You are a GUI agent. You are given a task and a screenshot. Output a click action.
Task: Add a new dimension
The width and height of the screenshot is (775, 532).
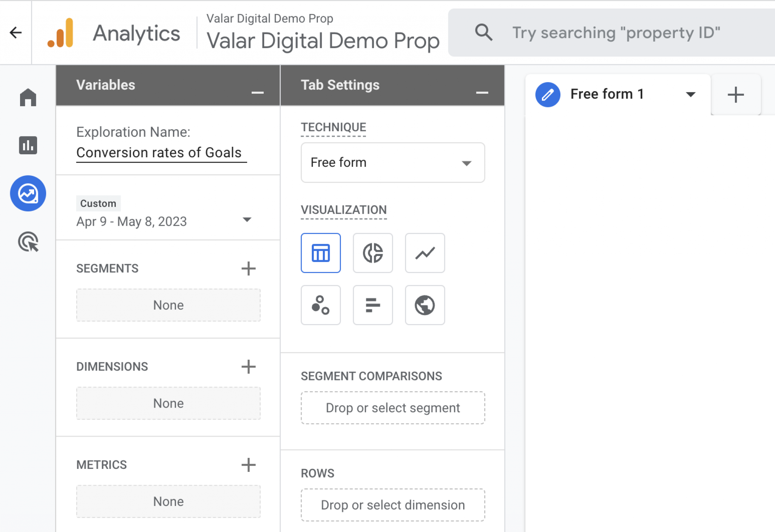(248, 366)
